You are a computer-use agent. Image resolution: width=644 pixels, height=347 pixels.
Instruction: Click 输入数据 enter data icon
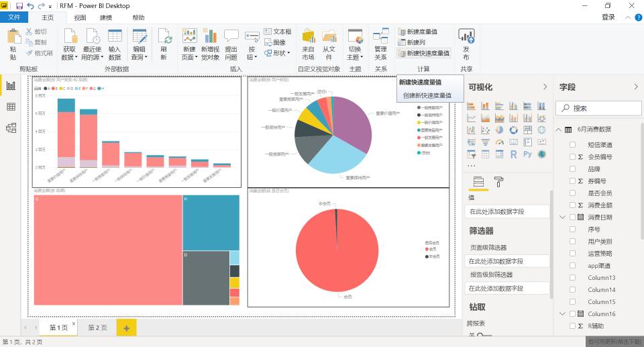(115, 44)
